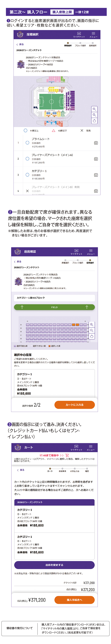
Task: Go back using 戻る on the 座席確認 screen
Action: coord(18,261)
